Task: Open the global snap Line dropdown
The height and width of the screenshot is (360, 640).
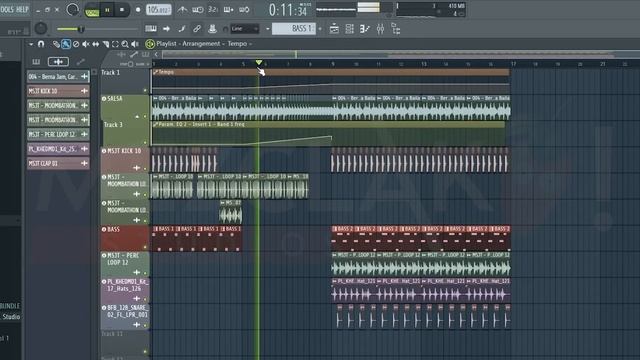Action: point(244,29)
